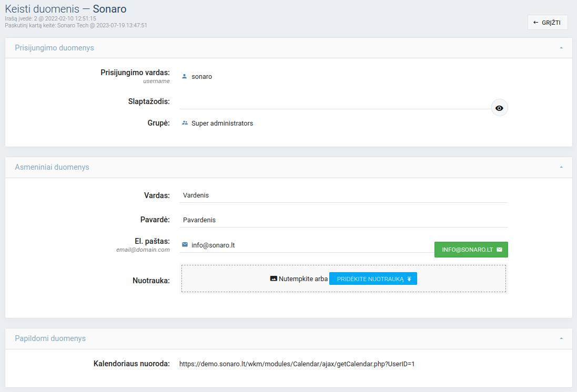Collapse the Asmeniniai duomenys panel

(x=561, y=167)
